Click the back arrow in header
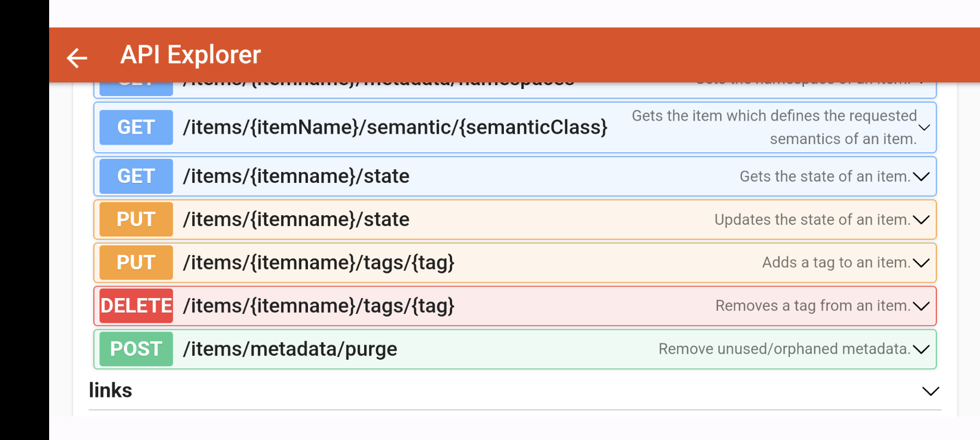Viewport: 980px width, 440px height. point(77,57)
